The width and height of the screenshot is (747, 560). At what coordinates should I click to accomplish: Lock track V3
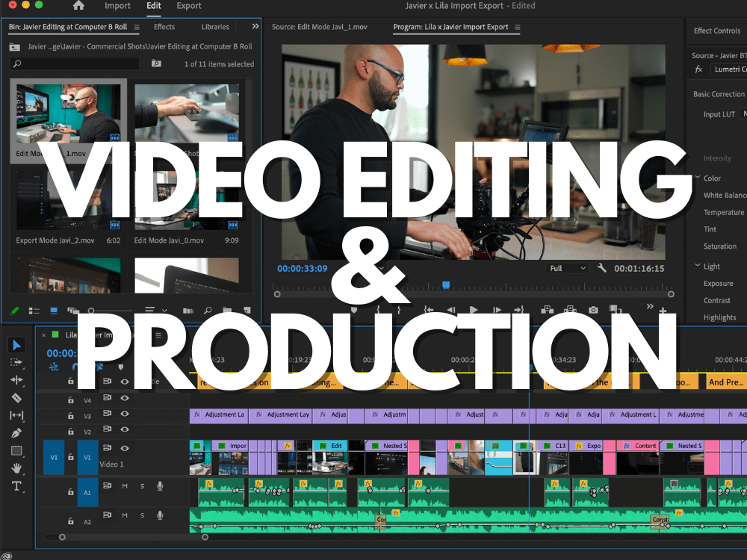pos(70,416)
